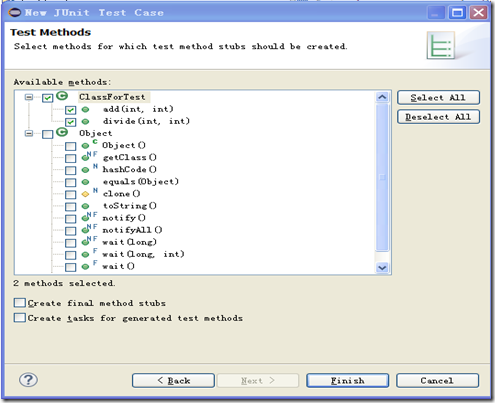Select the ClassForTest label in the tree
The height and width of the screenshot is (403, 495).
(x=112, y=97)
